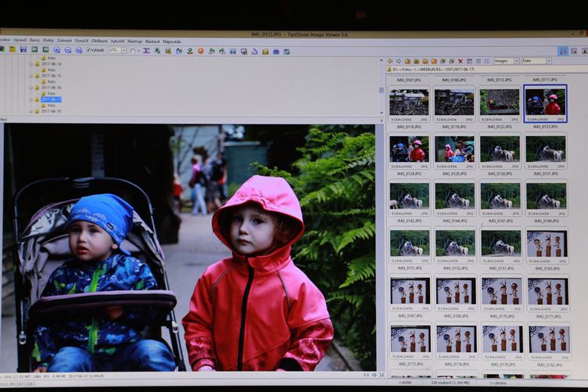
Task: Switch to list view style icon
Action: click(487, 61)
